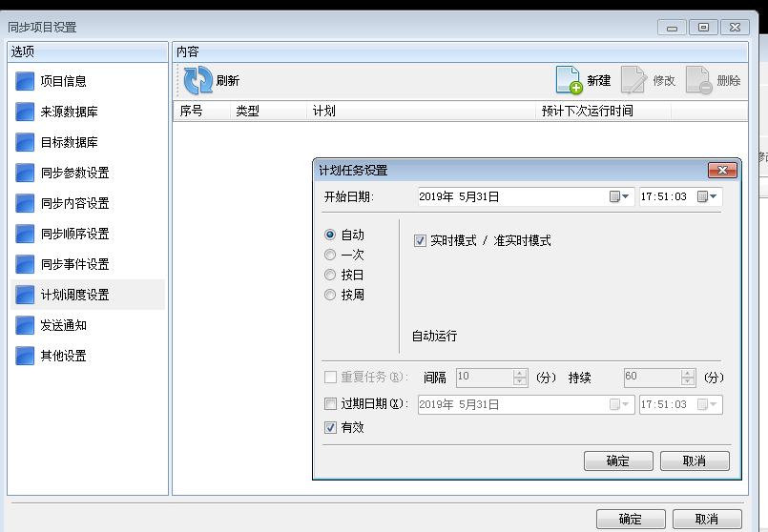Click the 序号 column header
This screenshot has width=768, height=532.
point(201,112)
